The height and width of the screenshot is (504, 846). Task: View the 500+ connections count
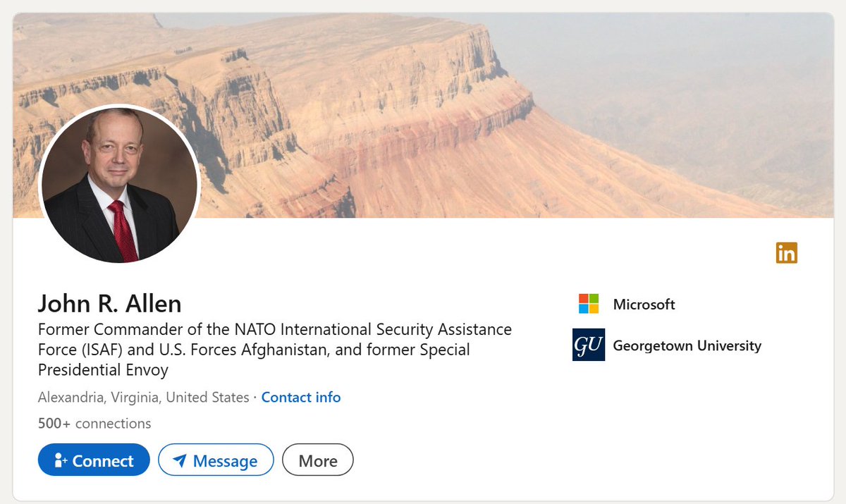(x=94, y=424)
